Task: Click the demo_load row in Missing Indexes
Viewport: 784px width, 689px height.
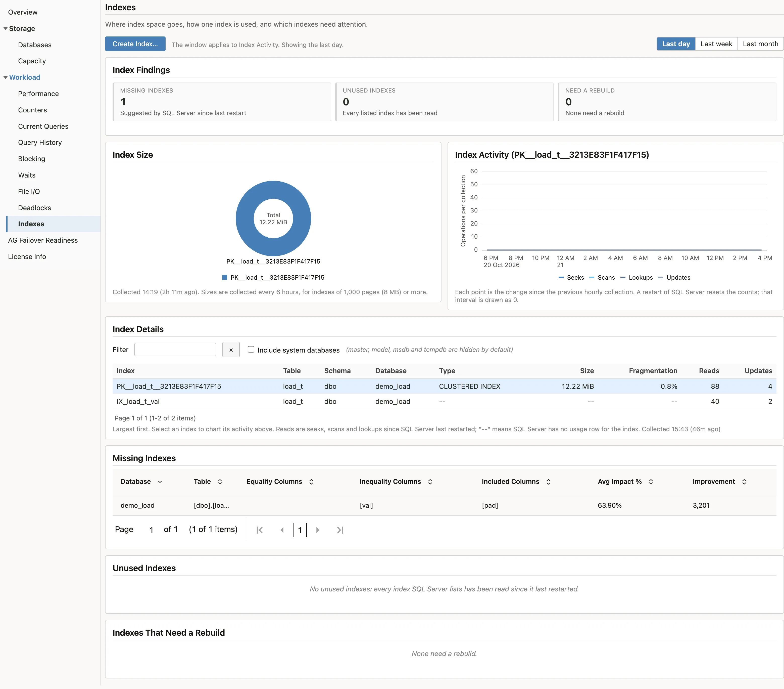Action: pos(444,505)
